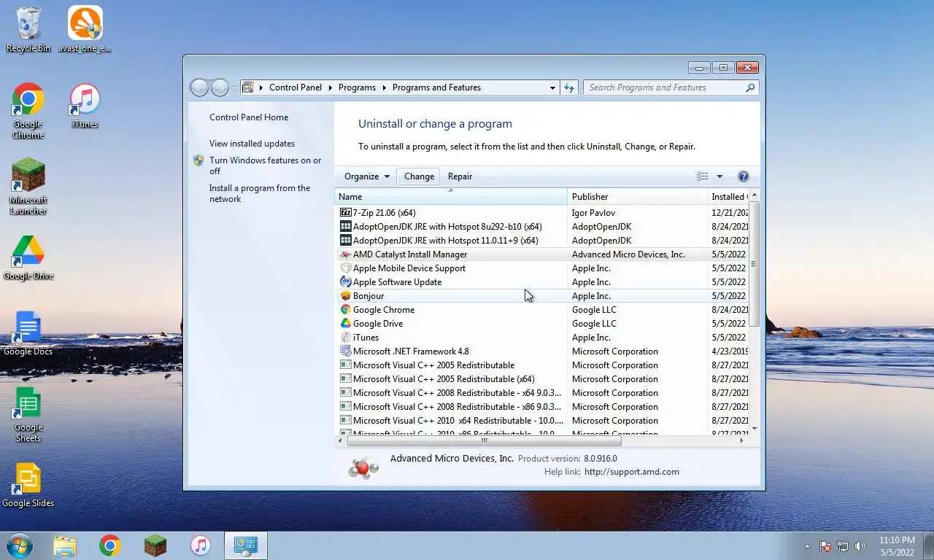Viewport: 934px width, 560px height.
Task: Open Turn Windows features on or off
Action: tap(265, 166)
